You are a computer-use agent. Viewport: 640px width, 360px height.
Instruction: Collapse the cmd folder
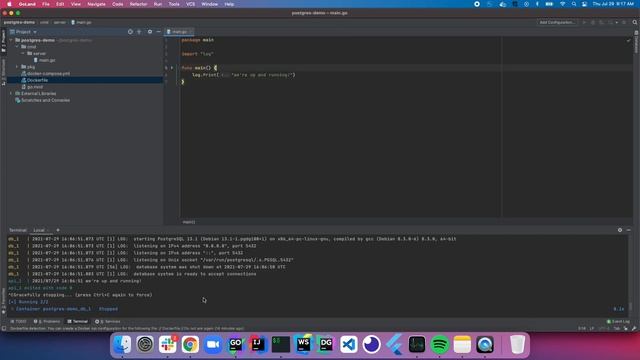point(18,47)
